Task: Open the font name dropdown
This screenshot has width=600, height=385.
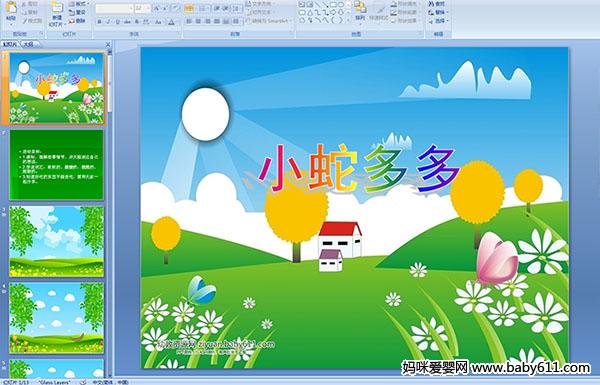Action: pyautogui.click(x=131, y=8)
